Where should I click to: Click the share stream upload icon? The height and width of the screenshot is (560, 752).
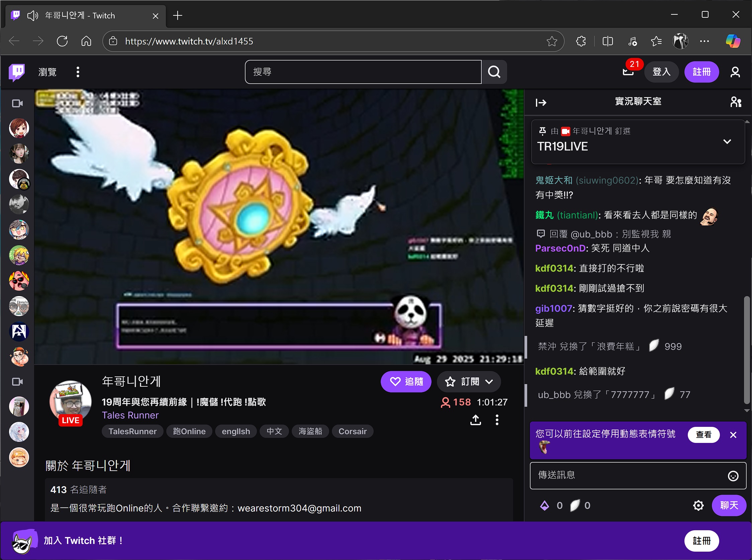click(x=475, y=419)
